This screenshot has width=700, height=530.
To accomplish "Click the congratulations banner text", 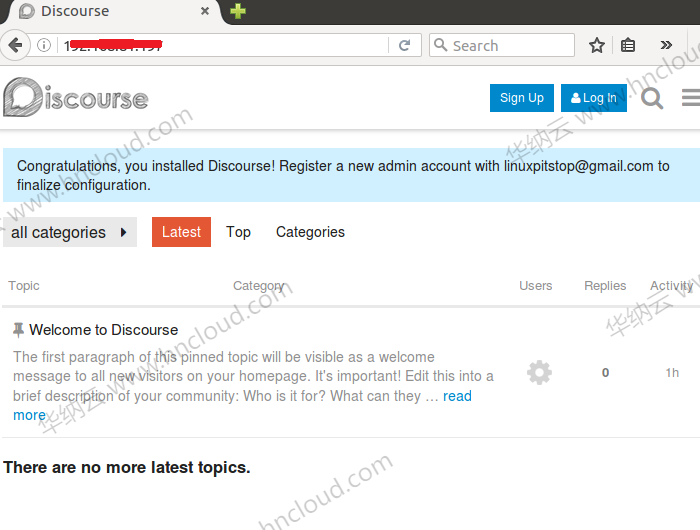I will (x=343, y=175).
